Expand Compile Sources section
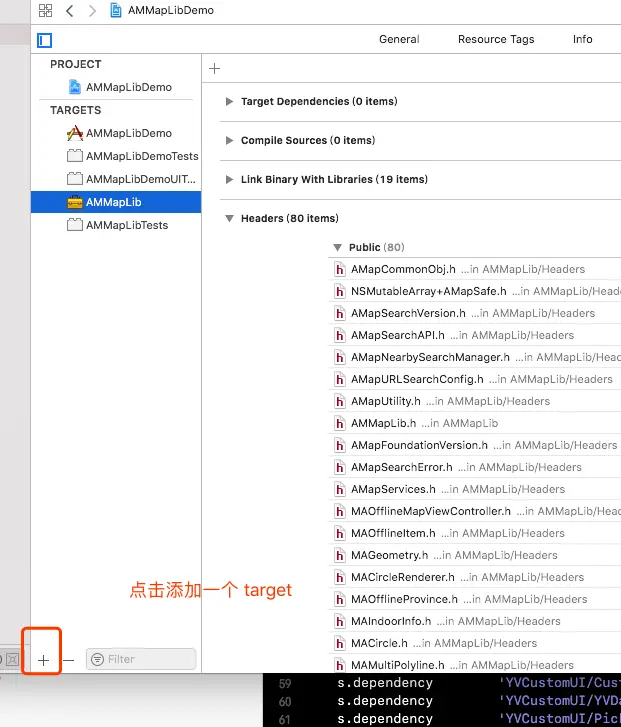Viewport: 621px width, 727px height. point(229,140)
